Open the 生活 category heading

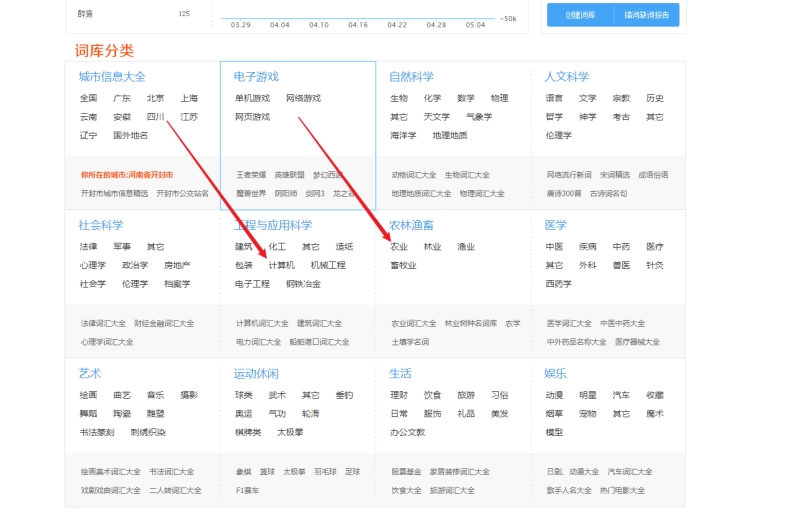400,373
